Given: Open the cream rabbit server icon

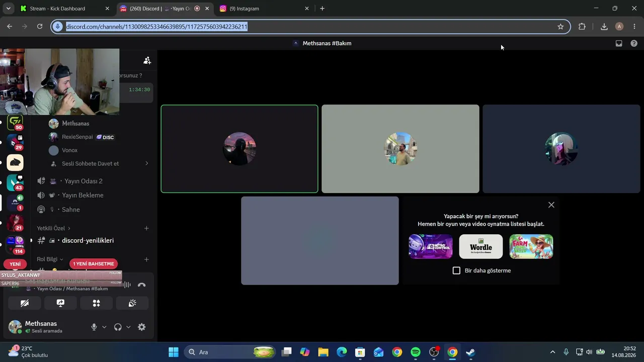Looking at the screenshot, I should click(15, 162).
